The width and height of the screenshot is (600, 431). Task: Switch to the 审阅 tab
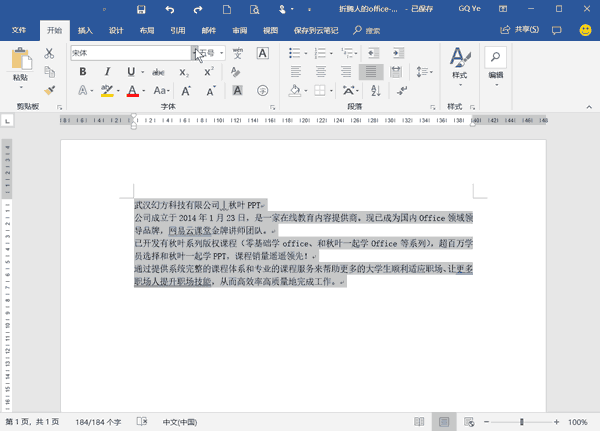point(240,30)
